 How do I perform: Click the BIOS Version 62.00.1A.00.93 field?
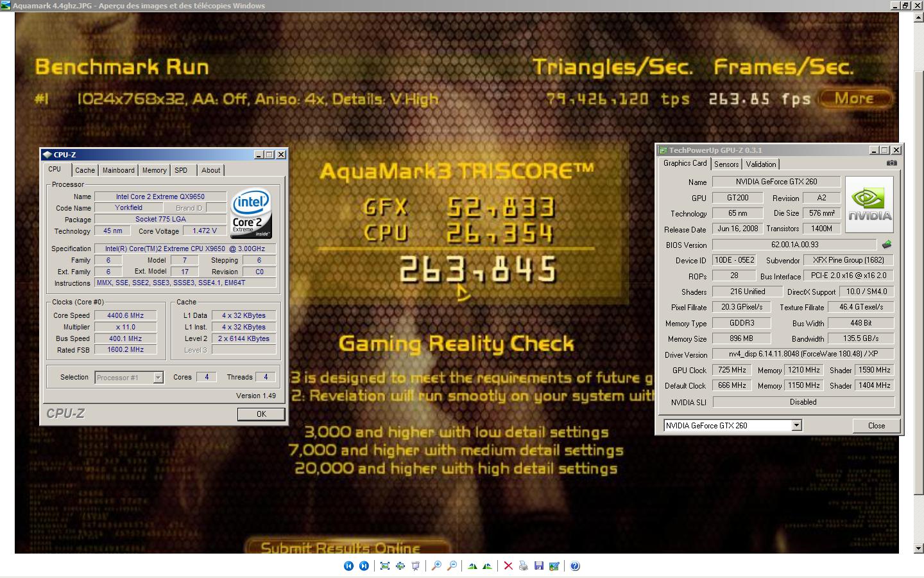pos(794,245)
